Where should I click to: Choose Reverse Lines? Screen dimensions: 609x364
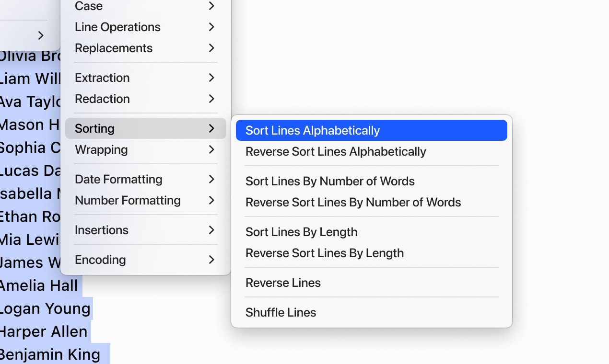[x=372, y=283]
